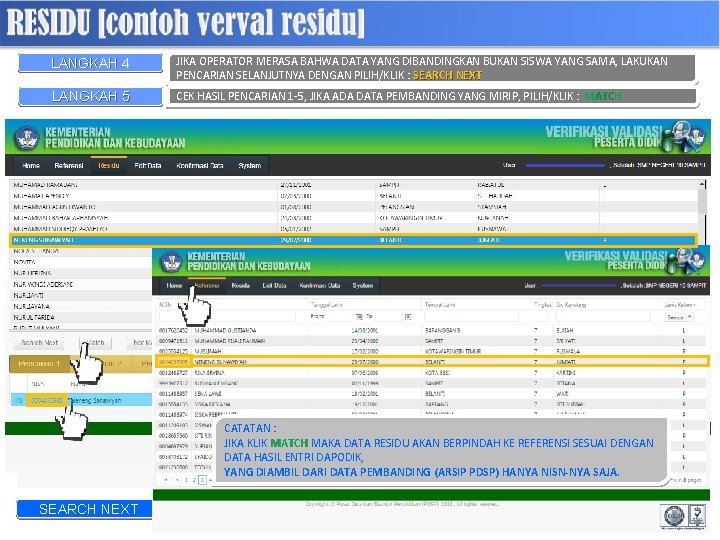Screen dimensions: 720x540
Task: Click the left round logo at bottom right
Action: (x=674, y=516)
